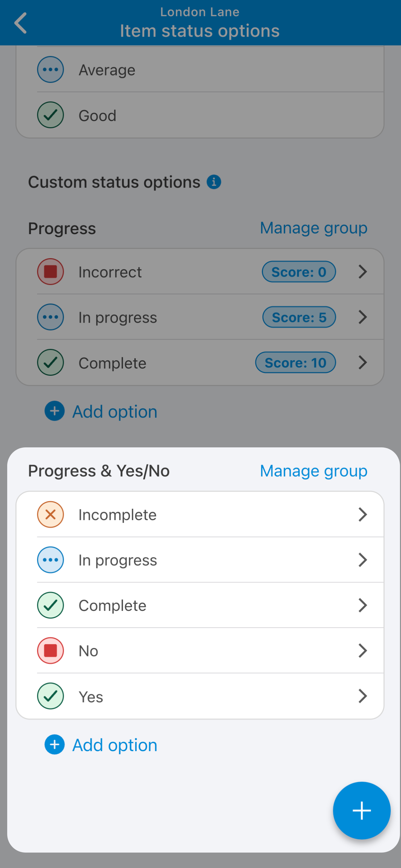Click the orange X icon for Incomplete

coord(50,514)
